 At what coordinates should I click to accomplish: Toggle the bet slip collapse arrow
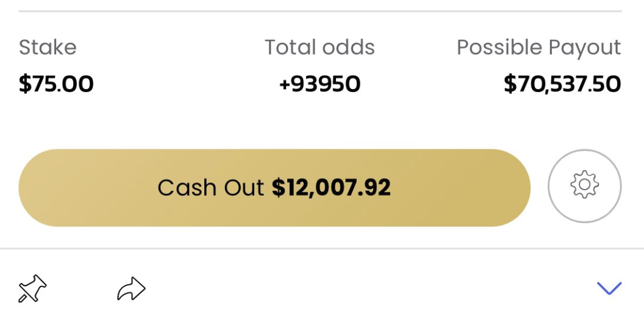click(609, 288)
